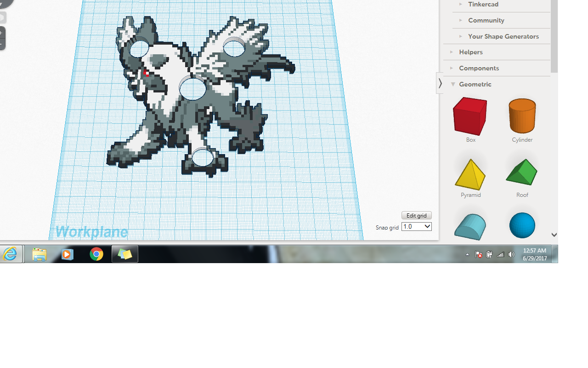Click the Show desktop strip
The width and height of the screenshot is (588, 368).
pos(555,254)
